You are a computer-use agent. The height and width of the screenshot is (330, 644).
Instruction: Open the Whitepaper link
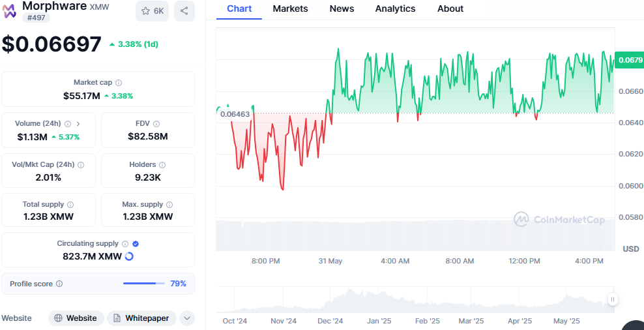[141, 318]
